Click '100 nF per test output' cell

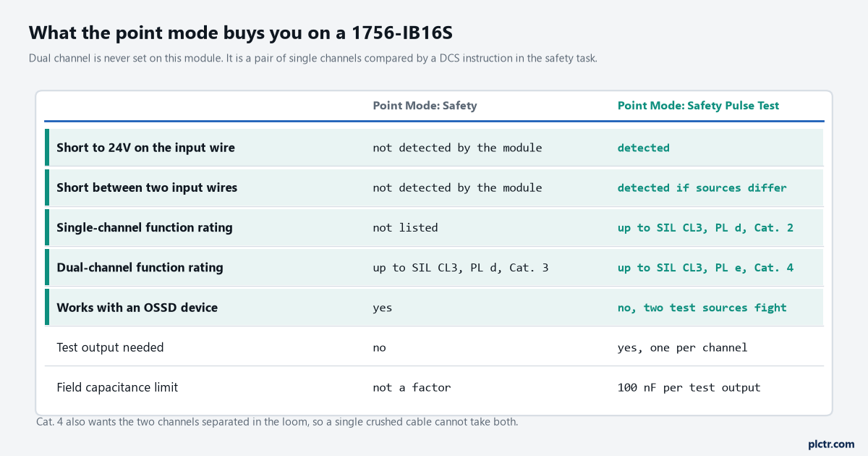[x=689, y=387]
